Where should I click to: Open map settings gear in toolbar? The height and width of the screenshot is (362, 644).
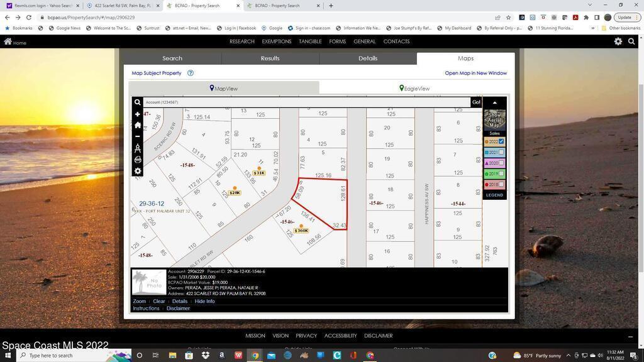(138, 171)
